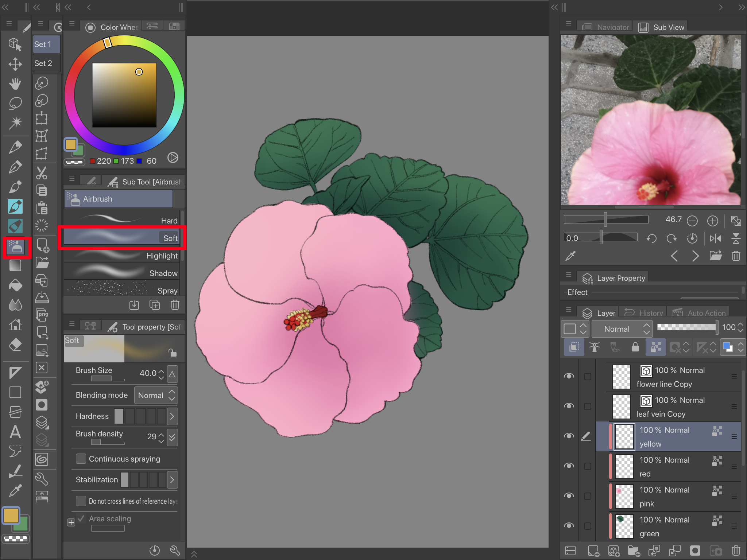Image resolution: width=747 pixels, height=560 pixels.
Task: Select the Set 2 button
Action: coord(46,63)
